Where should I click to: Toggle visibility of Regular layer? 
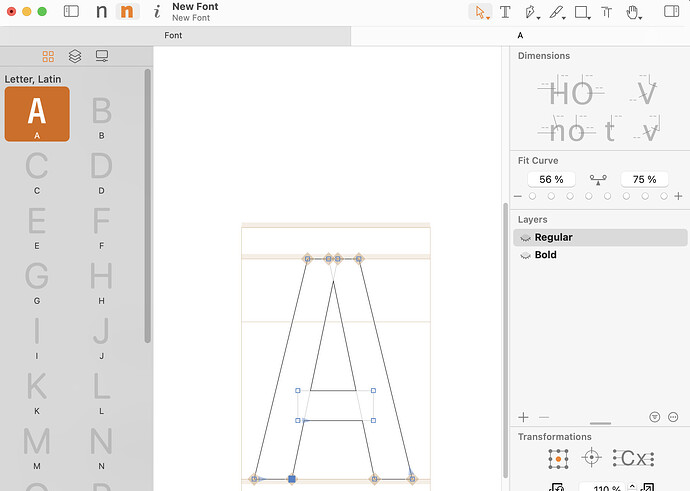pos(525,238)
